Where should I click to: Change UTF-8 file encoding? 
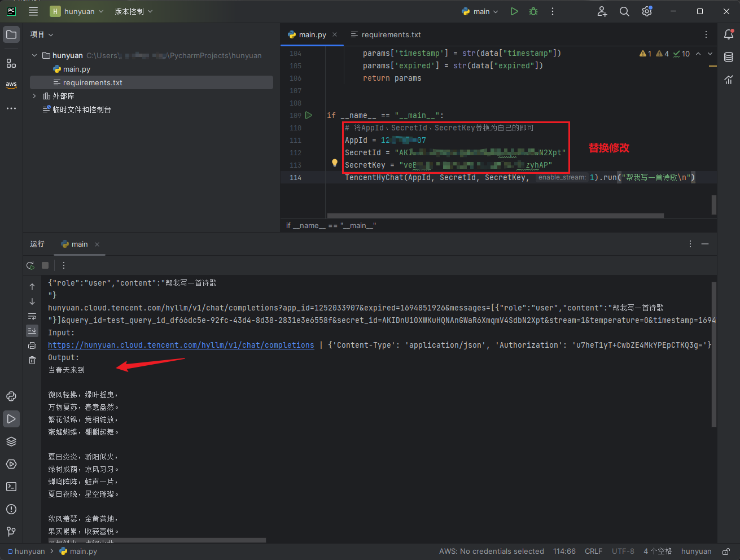point(623,551)
